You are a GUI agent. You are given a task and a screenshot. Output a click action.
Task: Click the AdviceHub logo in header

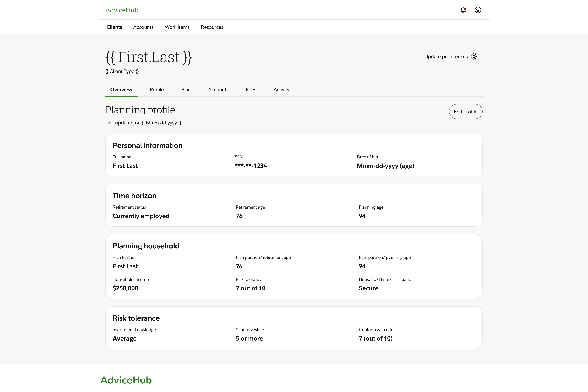122,10
